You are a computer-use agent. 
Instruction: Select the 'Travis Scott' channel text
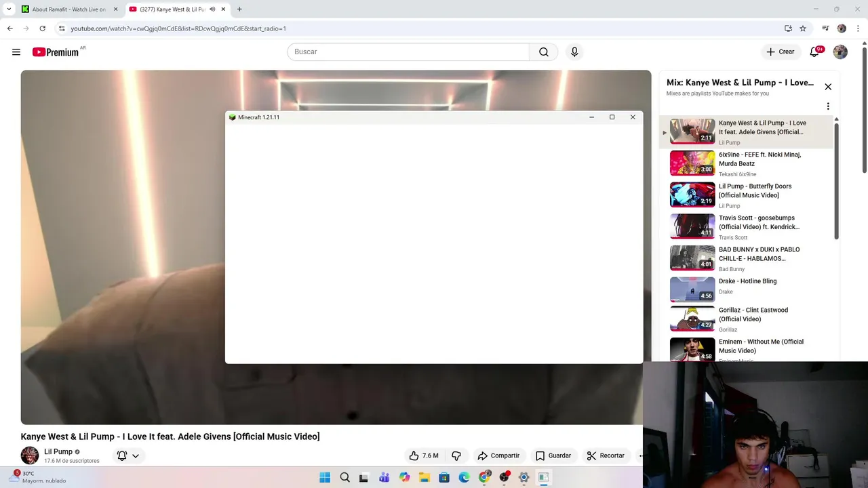click(x=733, y=238)
